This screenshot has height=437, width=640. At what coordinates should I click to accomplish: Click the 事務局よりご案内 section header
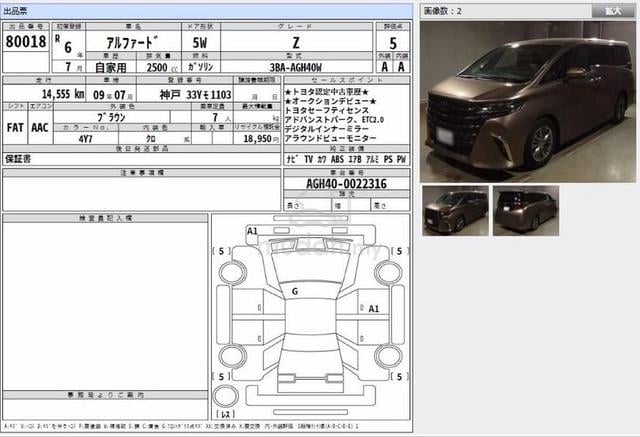(x=105, y=395)
